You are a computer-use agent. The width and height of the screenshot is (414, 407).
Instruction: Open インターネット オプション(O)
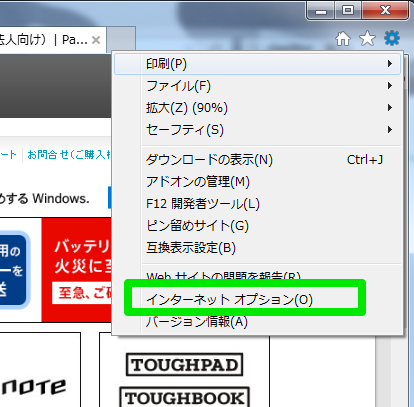(x=258, y=300)
